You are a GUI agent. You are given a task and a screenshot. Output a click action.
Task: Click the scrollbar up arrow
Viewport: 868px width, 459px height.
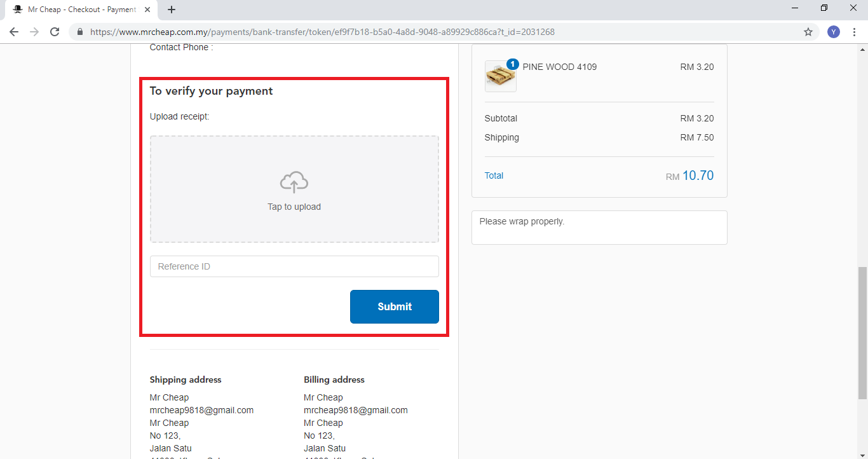[x=862, y=49]
